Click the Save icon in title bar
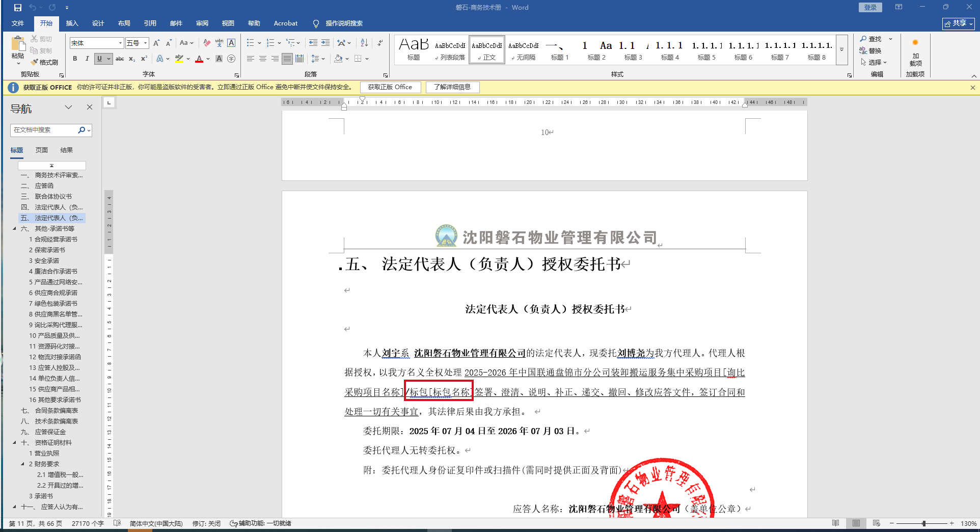 (x=17, y=8)
